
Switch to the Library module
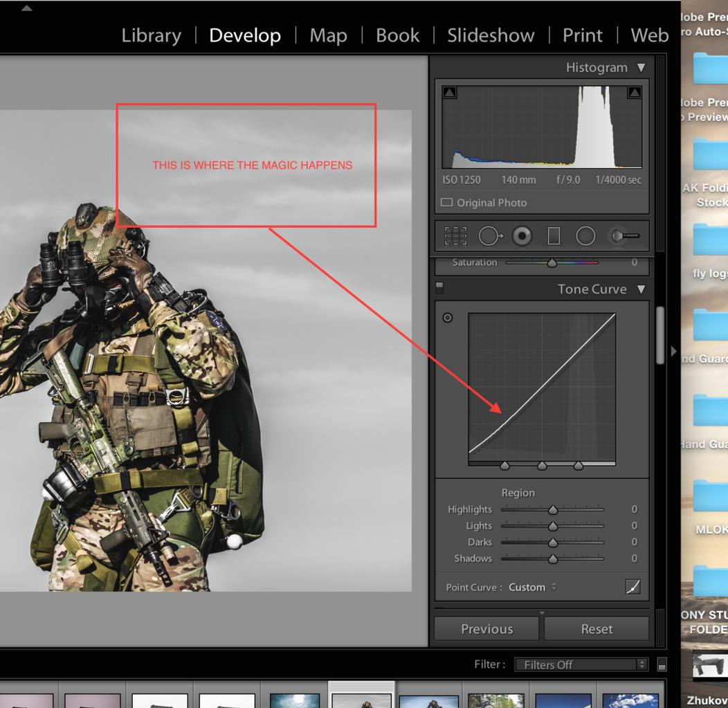click(152, 36)
